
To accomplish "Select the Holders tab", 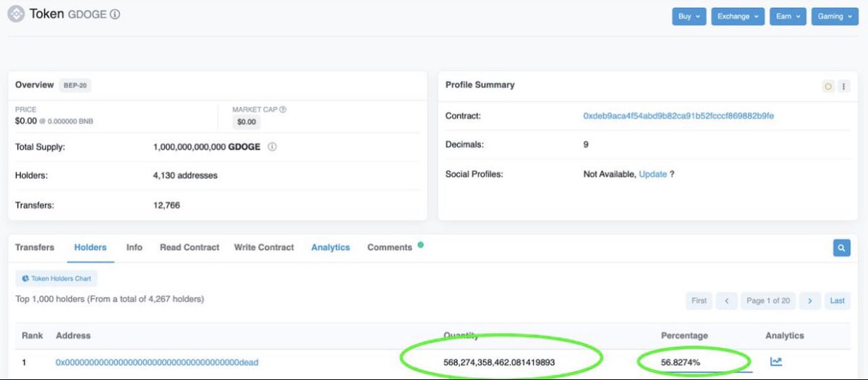I will point(90,247).
